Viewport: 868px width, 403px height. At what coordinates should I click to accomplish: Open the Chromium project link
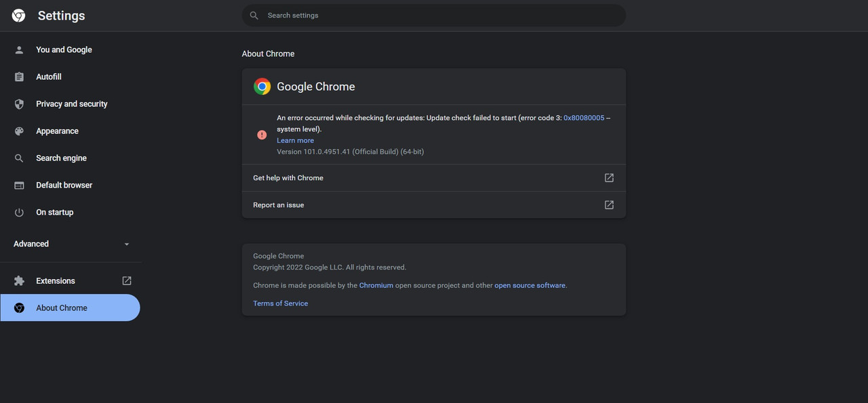click(376, 285)
